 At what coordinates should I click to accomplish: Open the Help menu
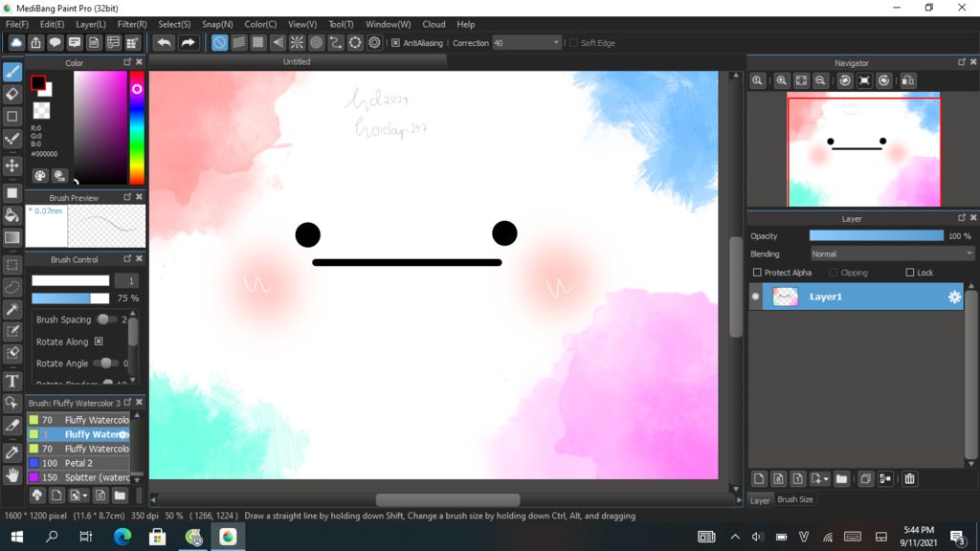click(x=466, y=24)
